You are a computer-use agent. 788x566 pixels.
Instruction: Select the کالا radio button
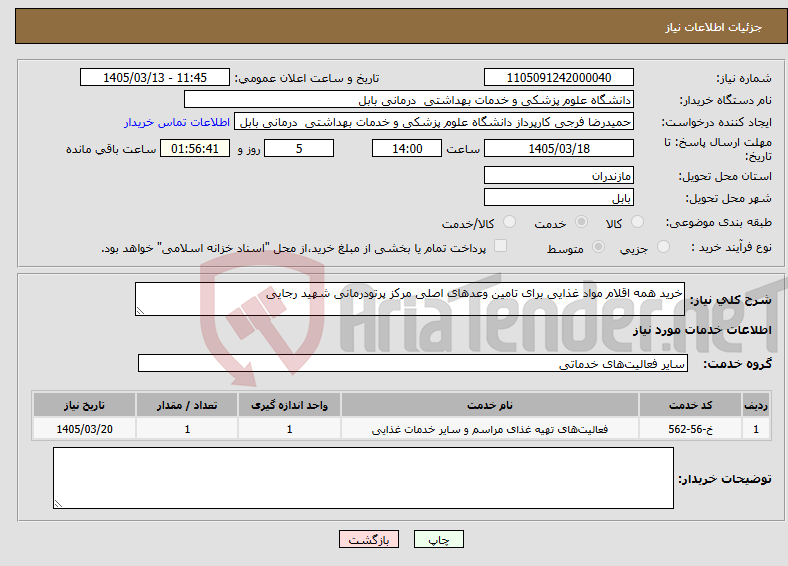coord(637,222)
